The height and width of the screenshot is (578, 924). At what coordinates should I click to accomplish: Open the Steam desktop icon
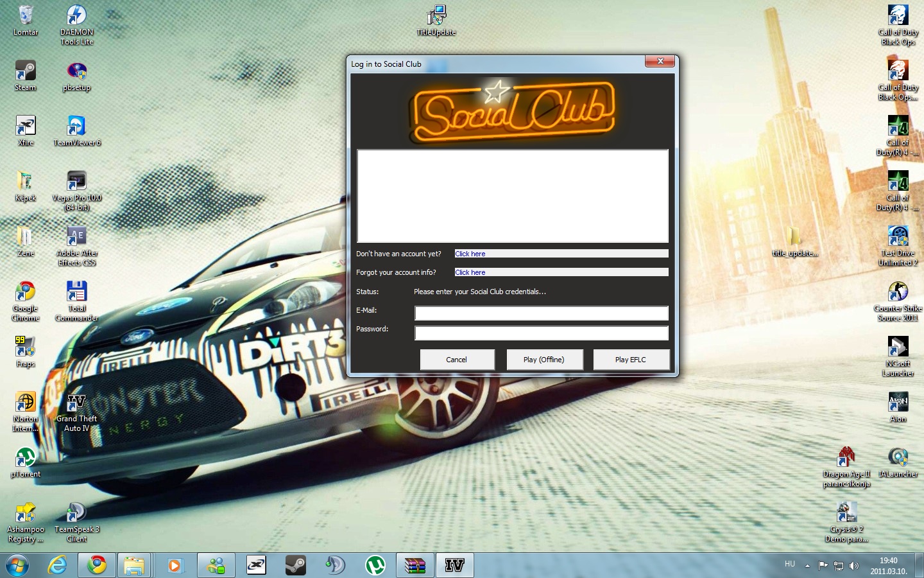(x=26, y=76)
